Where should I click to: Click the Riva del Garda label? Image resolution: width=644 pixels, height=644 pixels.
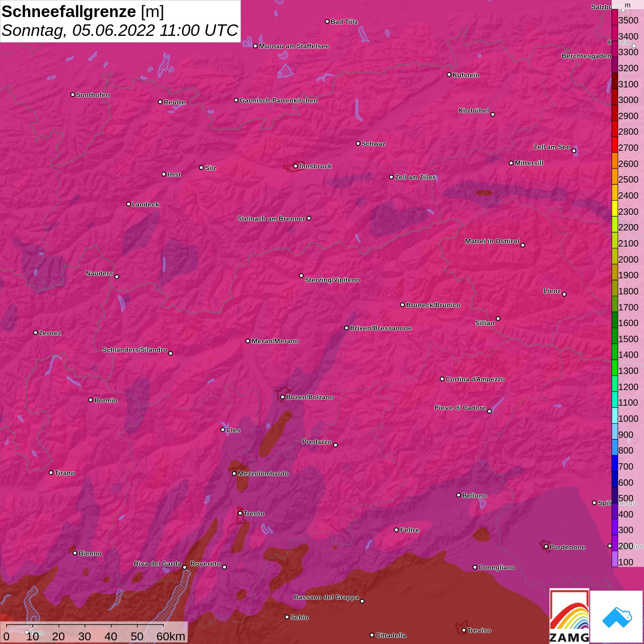coord(158,563)
